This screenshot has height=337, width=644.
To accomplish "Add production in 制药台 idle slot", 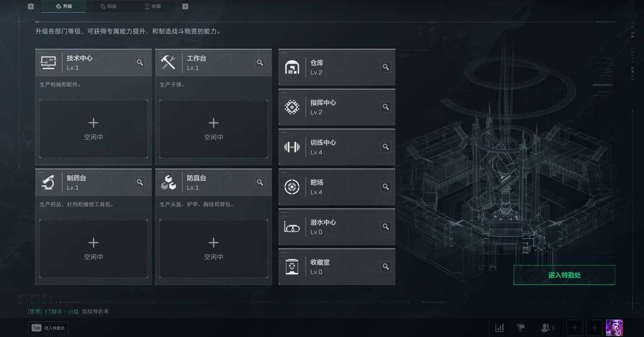I will coord(94,249).
